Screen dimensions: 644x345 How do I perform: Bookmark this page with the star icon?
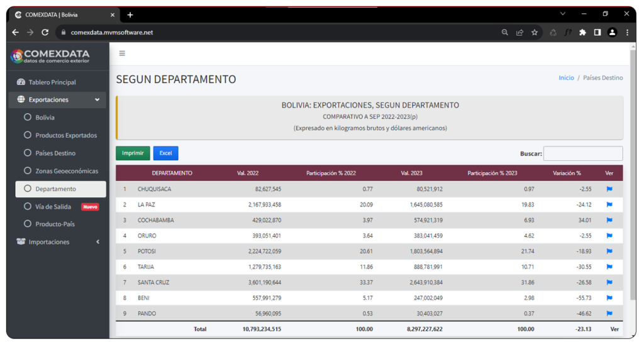pyautogui.click(x=535, y=32)
